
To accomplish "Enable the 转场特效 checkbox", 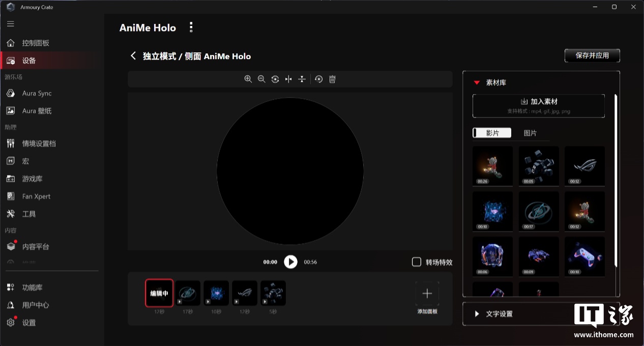I will pyautogui.click(x=417, y=262).
